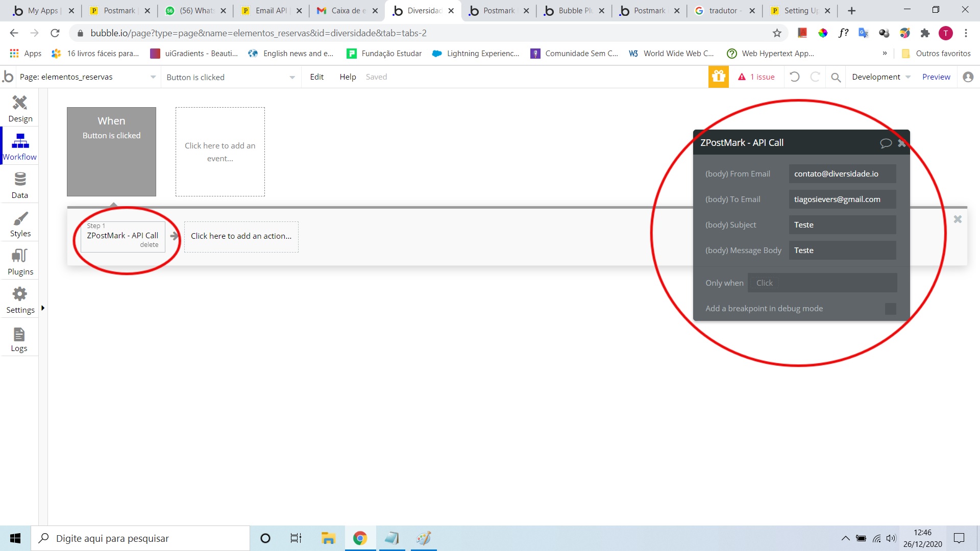Click the Preview link
The image size is (980, 551).
[936, 77]
